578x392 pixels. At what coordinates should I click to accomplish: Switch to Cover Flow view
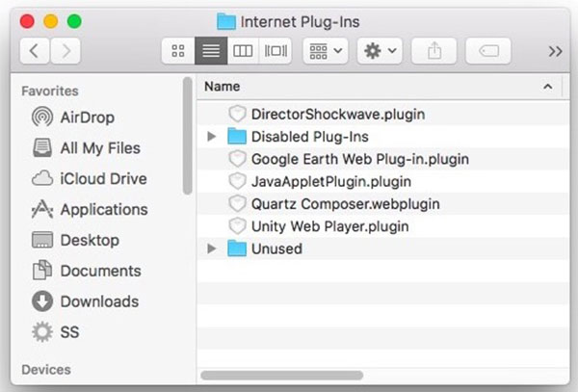pyautogui.click(x=276, y=51)
